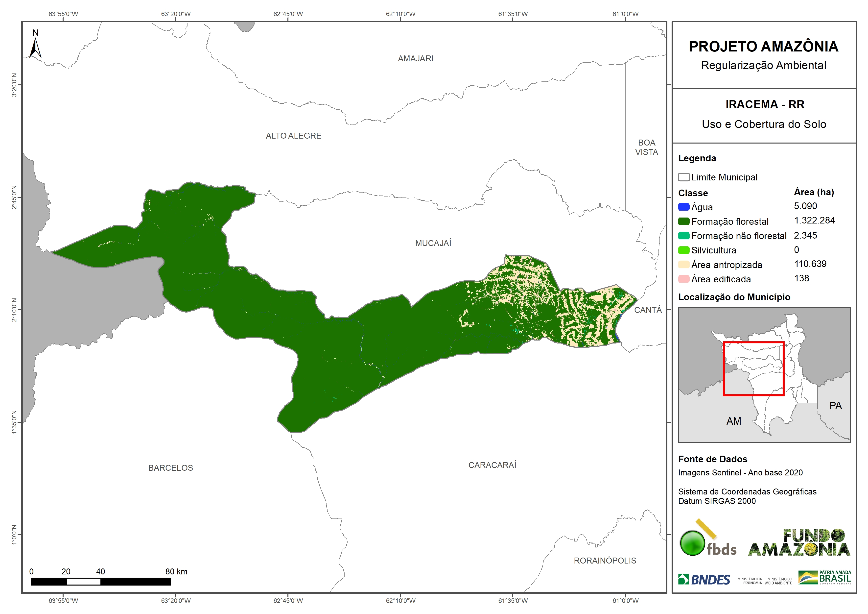The height and width of the screenshot is (614, 868).
Task: Click the ALTO ALEGRE label on map
Action: coord(293,136)
